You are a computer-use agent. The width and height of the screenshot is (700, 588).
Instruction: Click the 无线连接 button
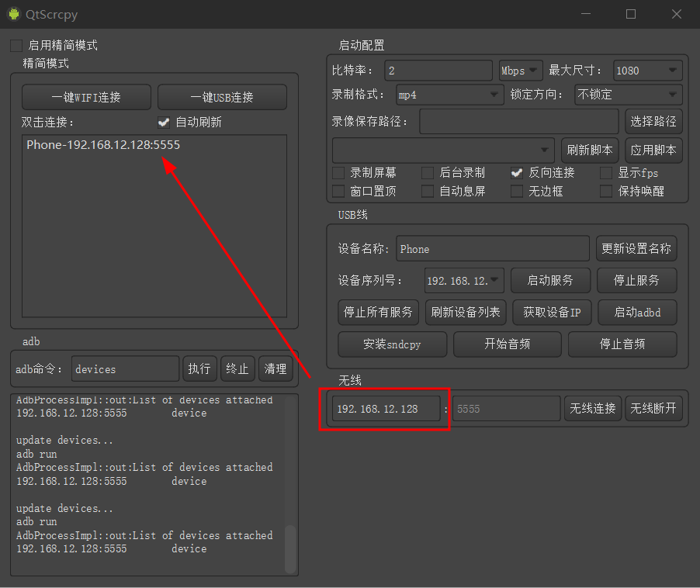593,409
